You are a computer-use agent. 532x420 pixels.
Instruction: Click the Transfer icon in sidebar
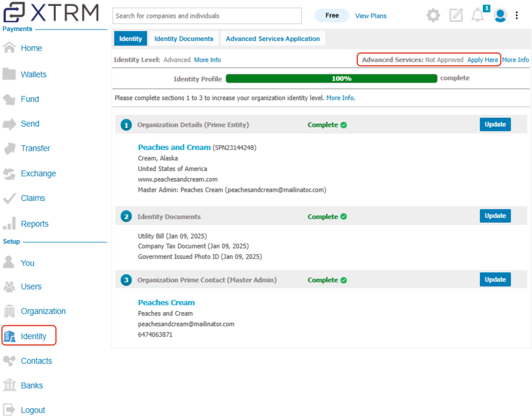point(9,148)
